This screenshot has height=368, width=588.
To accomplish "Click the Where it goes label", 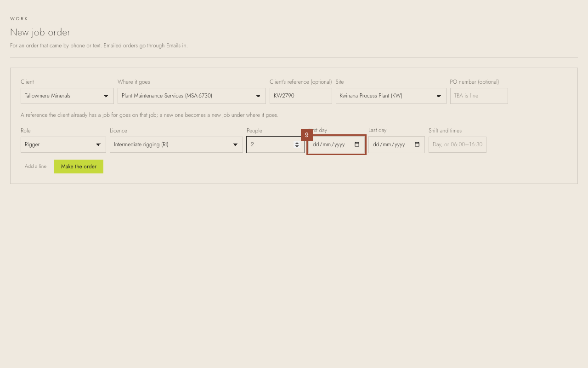I will click(x=134, y=82).
